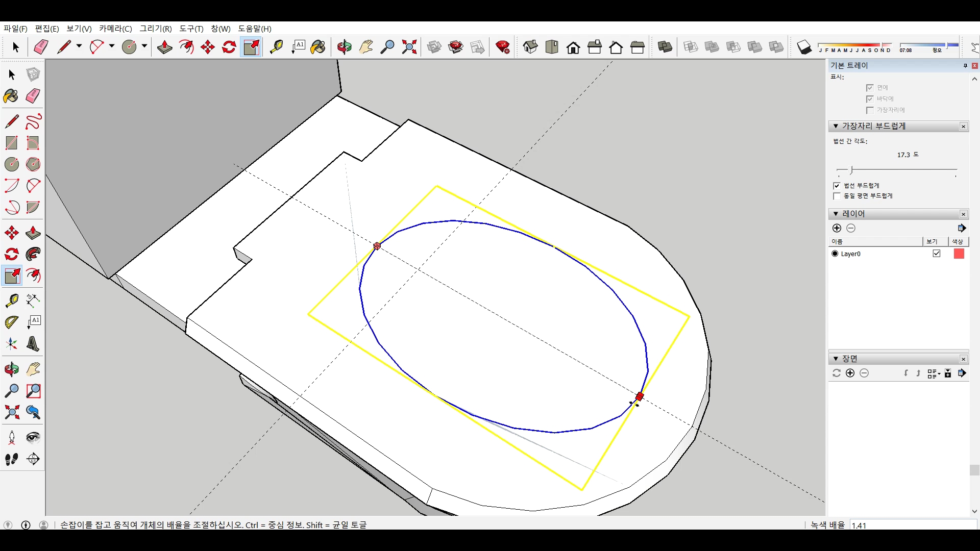Choose the Paint Bucket tool in the left toolbar
The image size is (980, 551).
[11, 96]
